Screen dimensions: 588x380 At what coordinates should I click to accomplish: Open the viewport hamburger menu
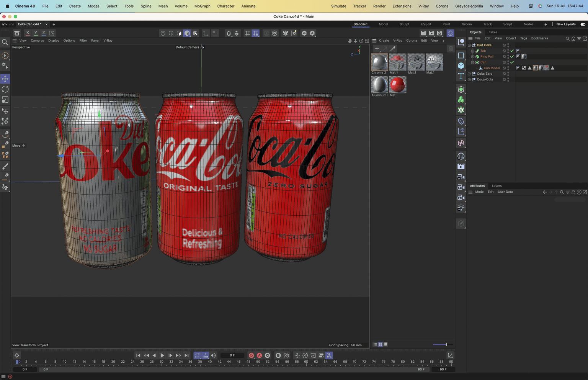[15, 41]
